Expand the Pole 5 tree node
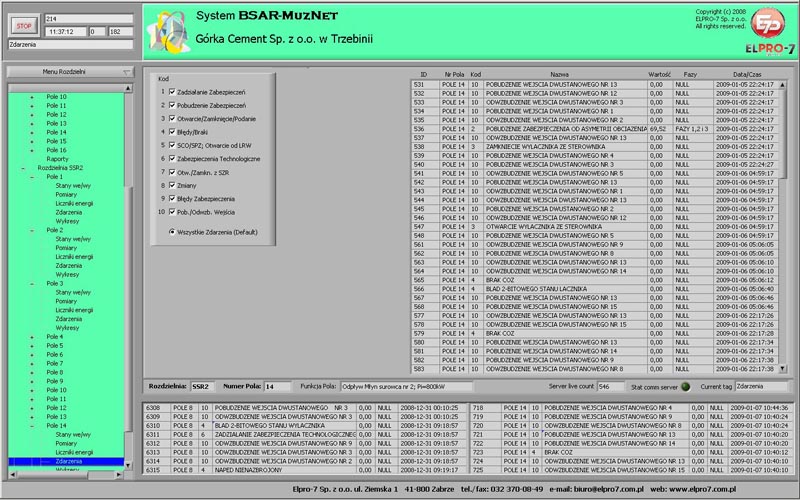The height and width of the screenshot is (500, 800). [32, 345]
